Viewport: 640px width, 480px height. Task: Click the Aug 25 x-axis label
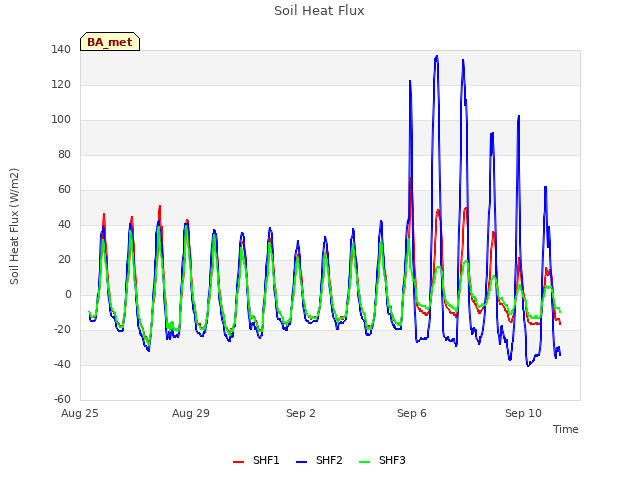(x=80, y=413)
